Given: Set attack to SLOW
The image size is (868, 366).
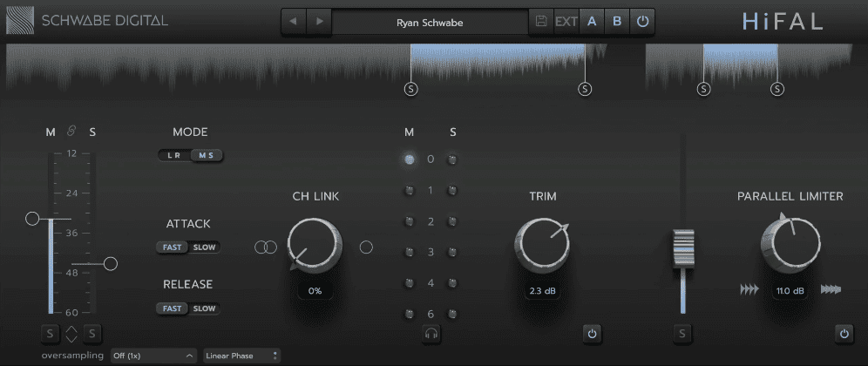Looking at the screenshot, I should [204, 247].
